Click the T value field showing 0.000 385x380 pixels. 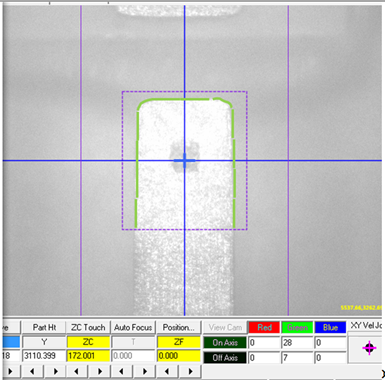[x=133, y=356]
